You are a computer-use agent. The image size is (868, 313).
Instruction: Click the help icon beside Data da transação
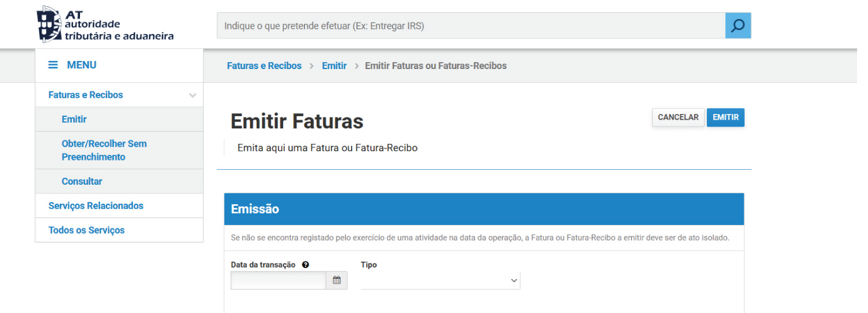pos(305,265)
